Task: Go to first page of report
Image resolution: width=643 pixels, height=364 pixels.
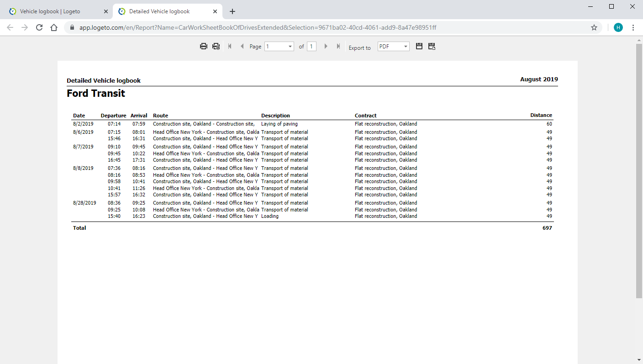Action: (230, 46)
